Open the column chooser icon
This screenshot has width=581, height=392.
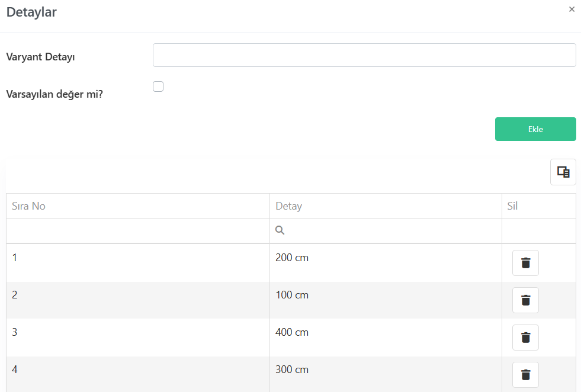tap(563, 172)
